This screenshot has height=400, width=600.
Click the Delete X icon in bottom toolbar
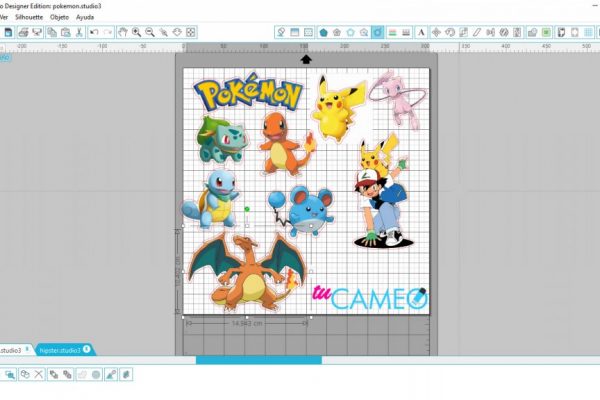click(38, 374)
